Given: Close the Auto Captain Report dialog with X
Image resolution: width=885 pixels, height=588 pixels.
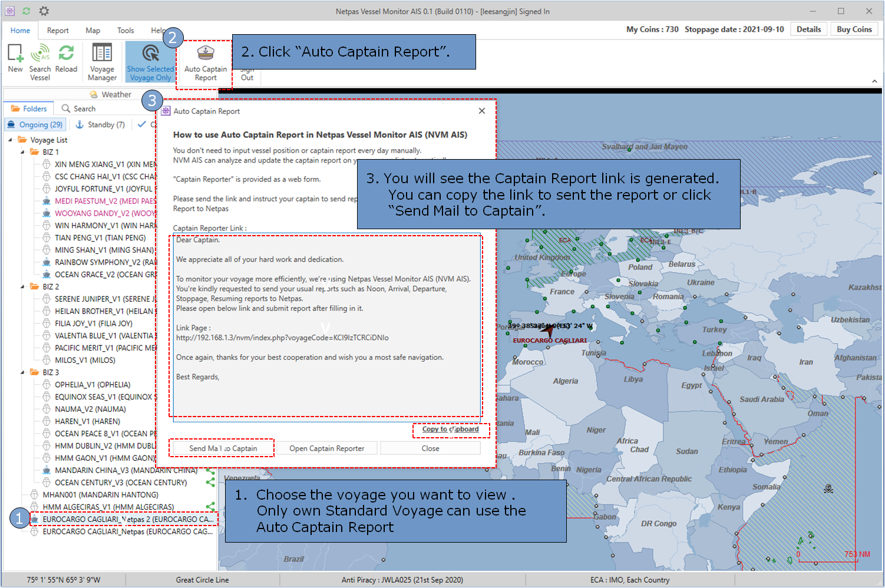Looking at the screenshot, I should [482, 111].
